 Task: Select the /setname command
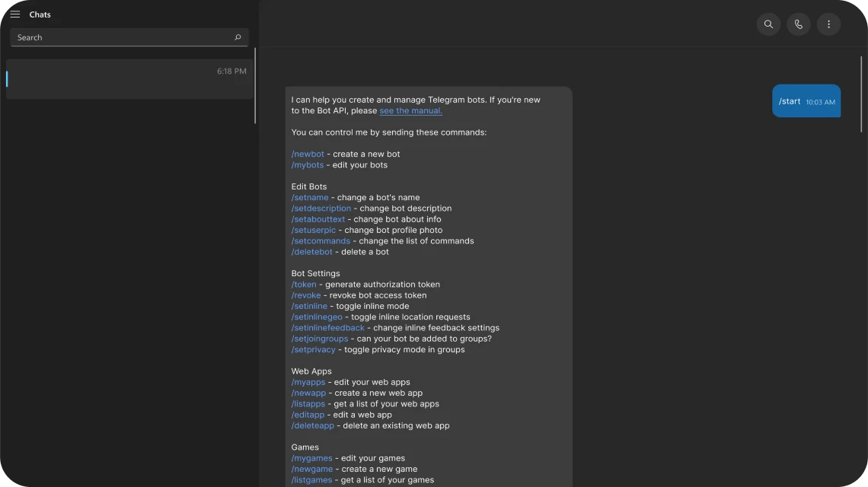(x=309, y=198)
